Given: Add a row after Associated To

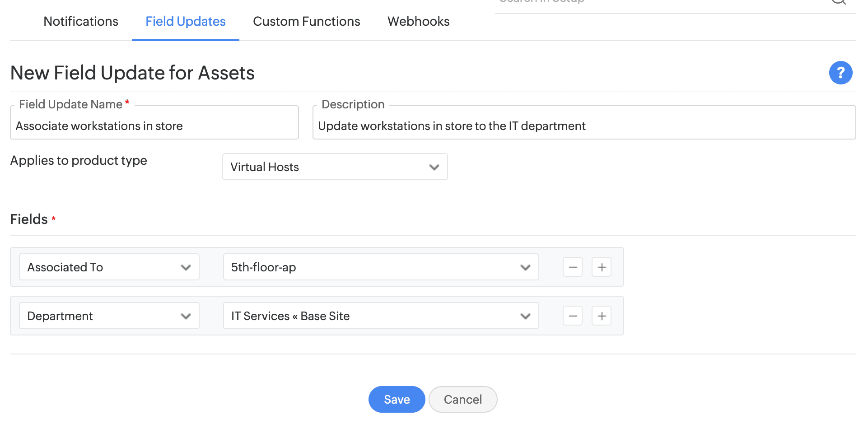Looking at the screenshot, I should coord(602,267).
